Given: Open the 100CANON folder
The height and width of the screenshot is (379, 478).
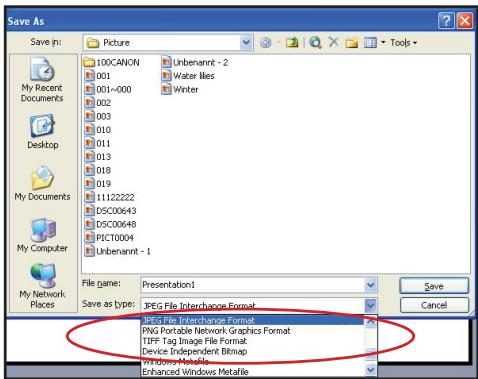Looking at the screenshot, I should tap(112, 62).
